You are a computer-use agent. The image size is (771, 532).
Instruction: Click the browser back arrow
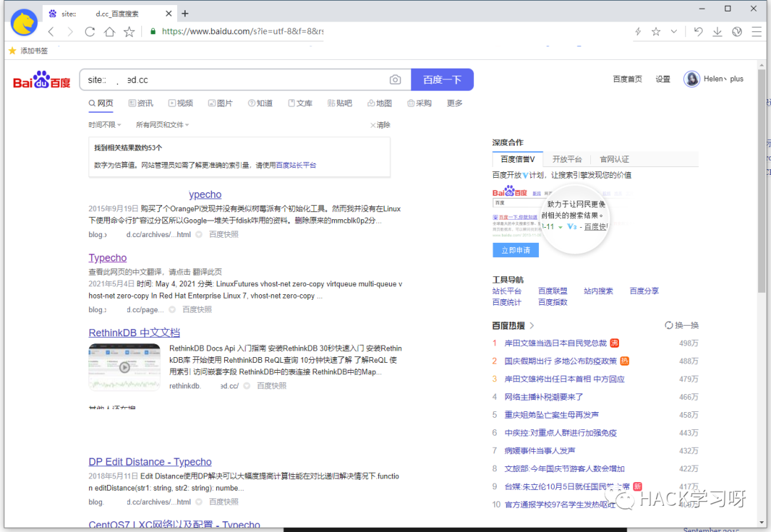point(51,32)
